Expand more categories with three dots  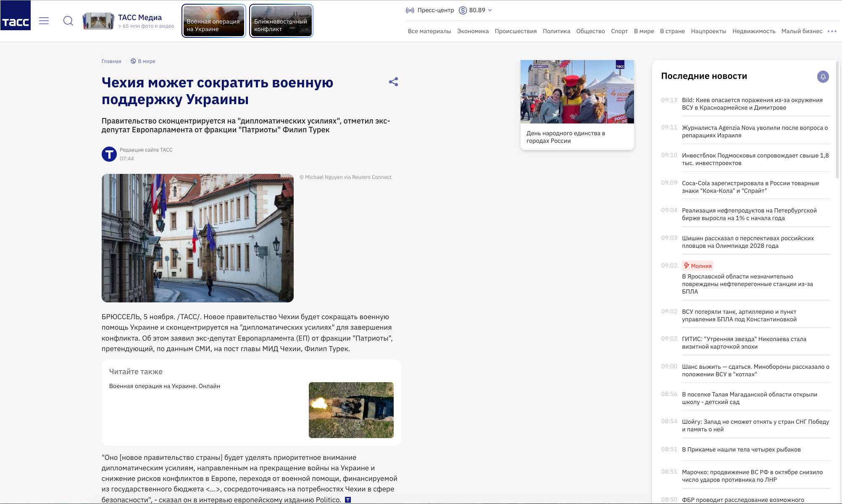pyautogui.click(x=832, y=31)
